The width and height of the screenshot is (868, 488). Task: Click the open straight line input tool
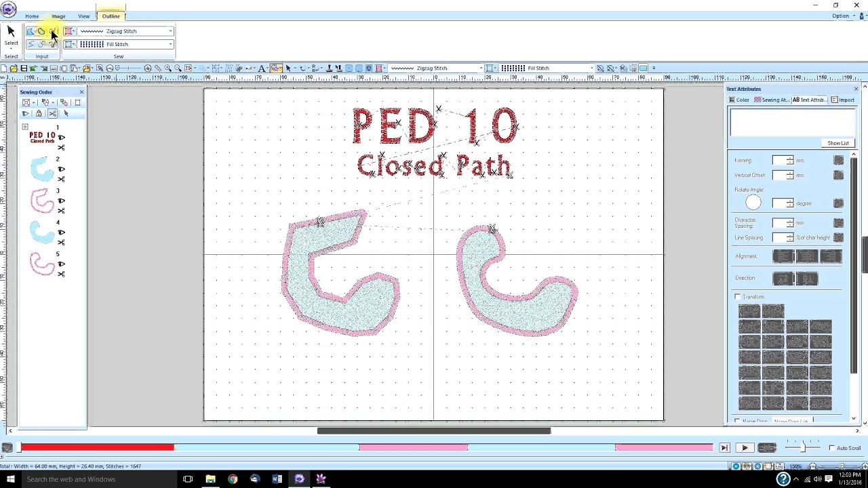pyautogui.click(x=31, y=44)
